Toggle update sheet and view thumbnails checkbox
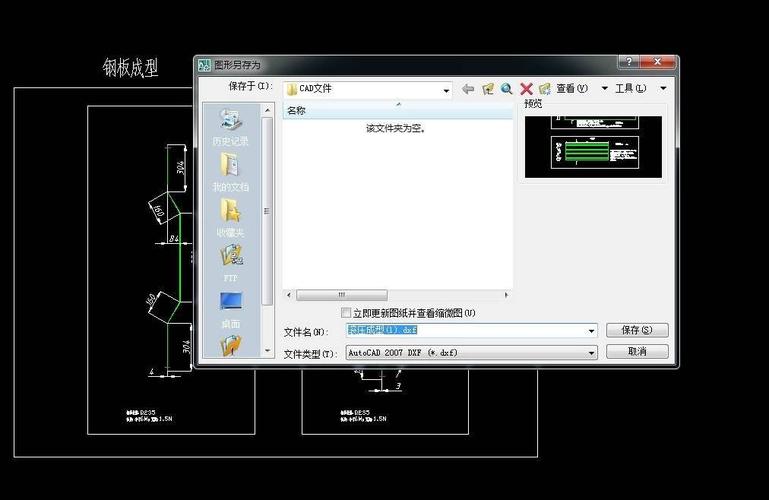Image resolution: width=769 pixels, height=500 pixels. (x=346, y=313)
